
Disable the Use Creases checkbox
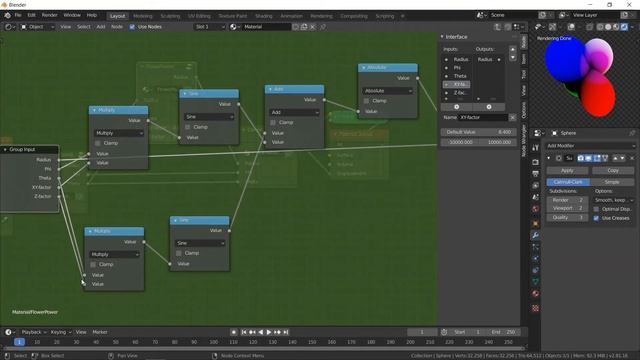[x=596, y=218]
